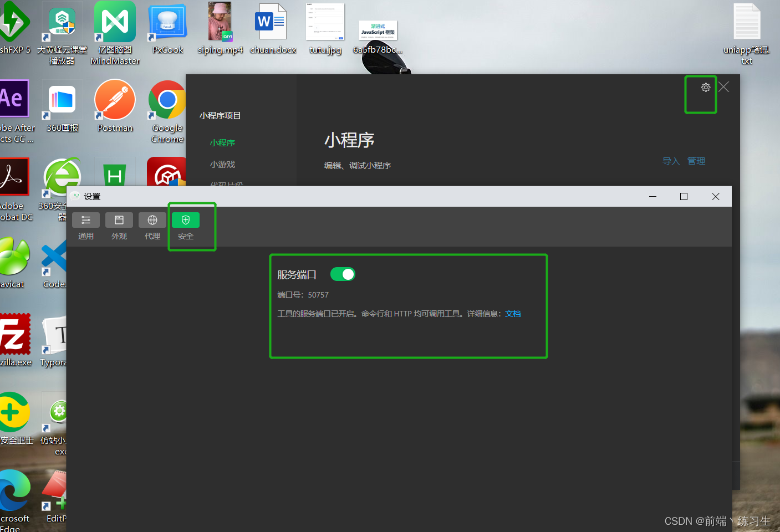Click the settings gear in the top-right corner
Image resolution: width=780 pixels, height=532 pixels.
click(705, 87)
